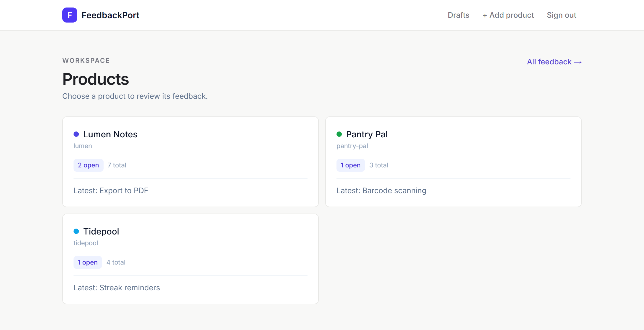Screen dimensions: 644x330
Task: Click the lumen slug text
Action: coord(83,146)
